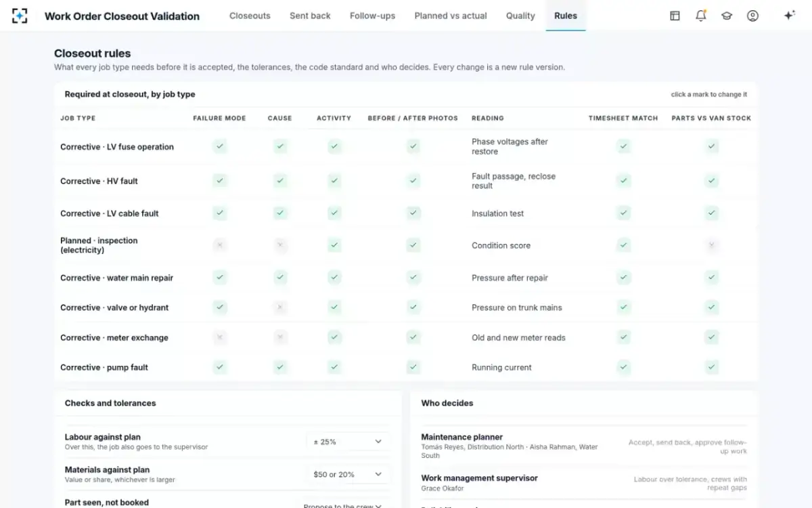Viewport: 812px width, 508px height.
Task: Click 'Timesheet match' column header
Action: coord(623,118)
